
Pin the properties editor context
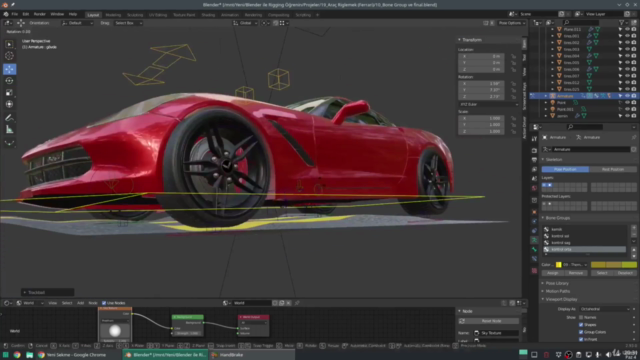click(x=634, y=138)
